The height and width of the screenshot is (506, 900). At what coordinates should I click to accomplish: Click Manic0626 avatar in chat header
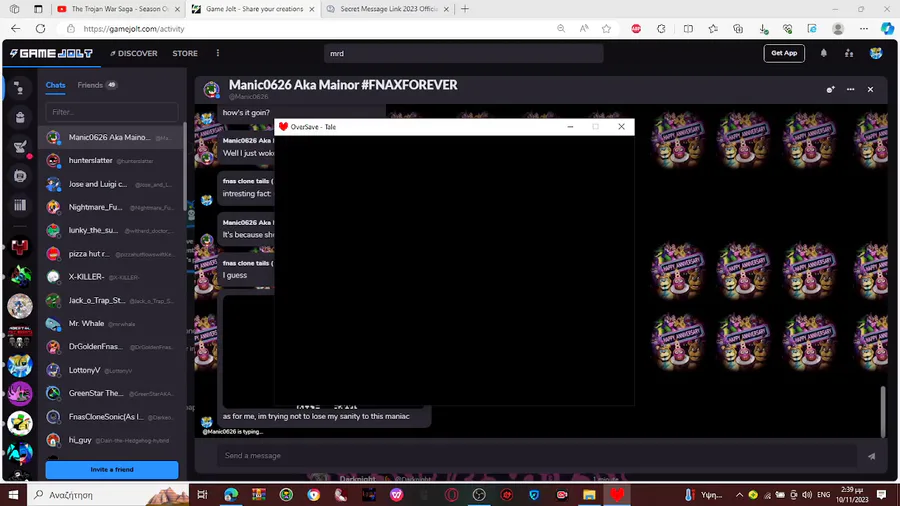click(212, 89)
